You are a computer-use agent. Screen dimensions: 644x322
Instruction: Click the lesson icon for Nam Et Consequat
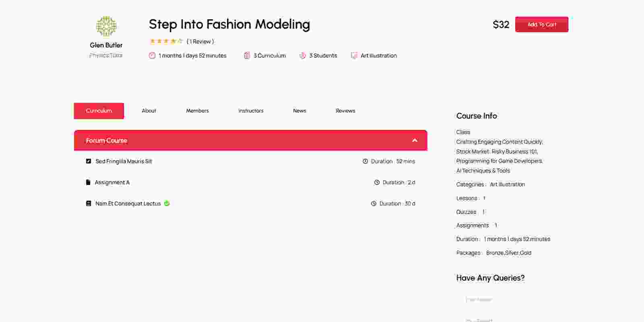[89, 204]
